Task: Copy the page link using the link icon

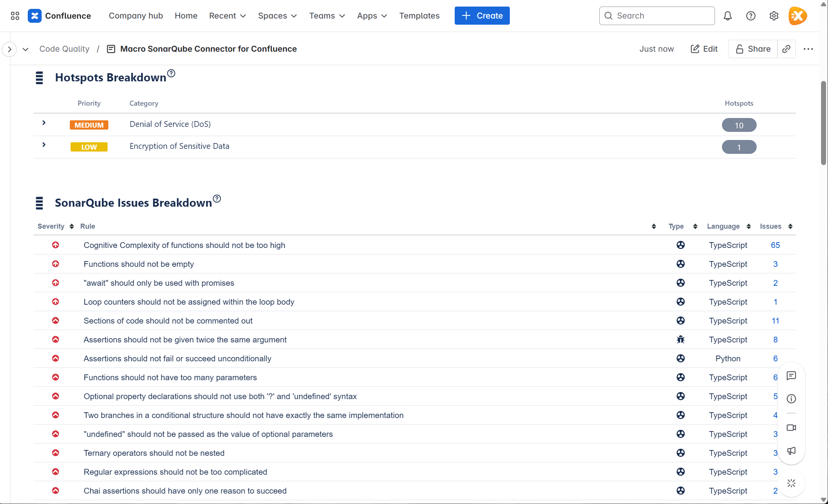Action: point(787,49)
